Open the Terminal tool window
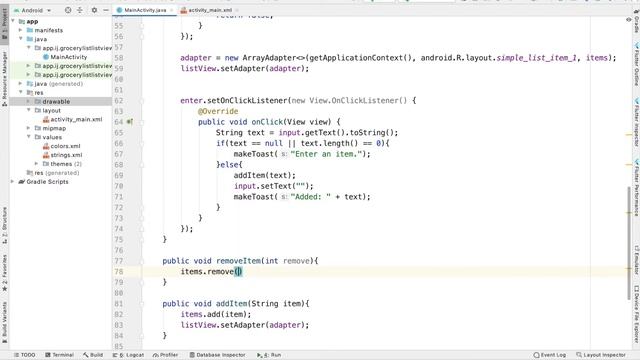The width and height of the screenshot is (640, 360). pos(59,355)
